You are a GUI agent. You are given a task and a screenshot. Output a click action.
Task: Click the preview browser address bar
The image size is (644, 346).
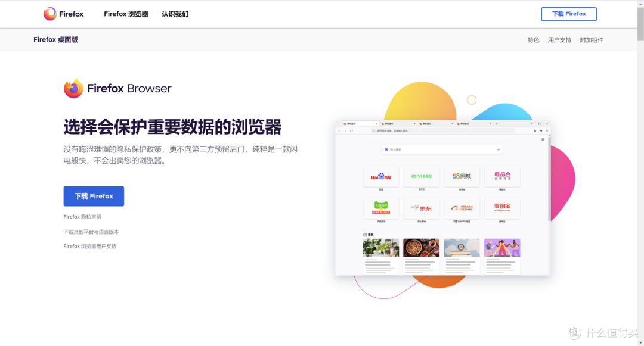pos(442,131)
